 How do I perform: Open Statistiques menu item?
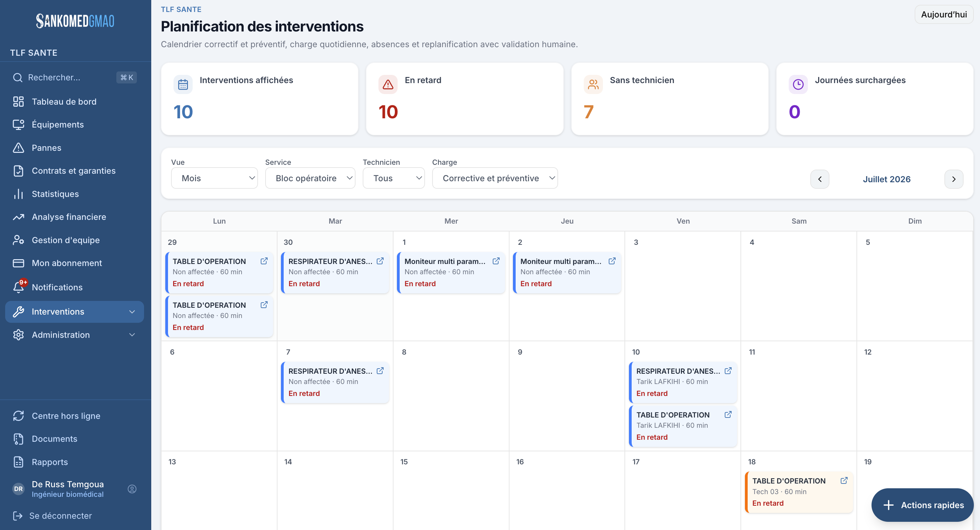pyautogui.click(x=75, y=194)
